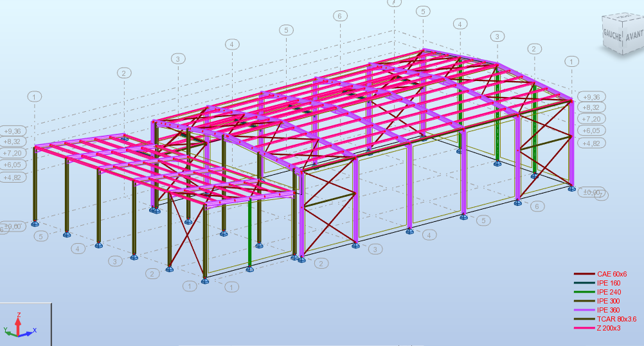Click the +9,36 level tag below the view cube
The width and height of the screenshot is (644, 346).
click(x=591, y=97)
